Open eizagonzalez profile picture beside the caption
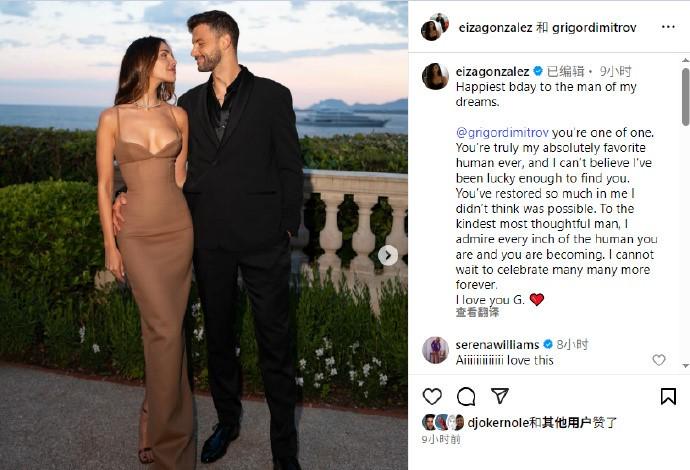The height and width of the screenshot is (470, 690). [x=435, y=76]
